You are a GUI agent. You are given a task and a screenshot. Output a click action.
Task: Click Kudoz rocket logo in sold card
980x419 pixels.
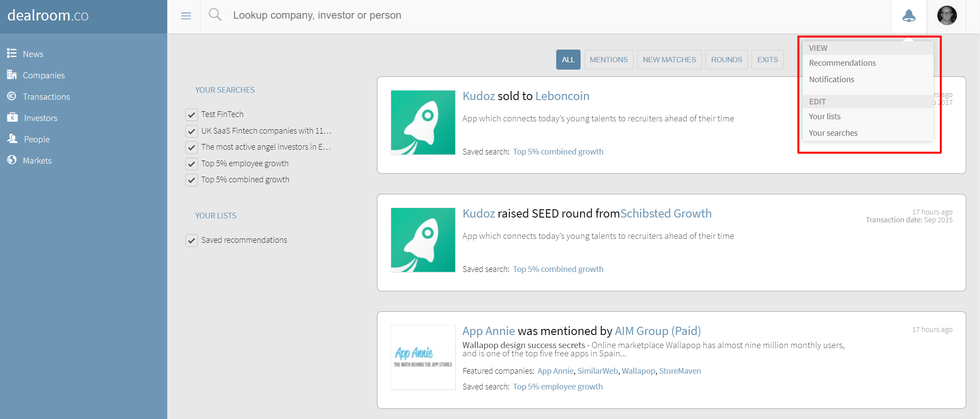423,123
